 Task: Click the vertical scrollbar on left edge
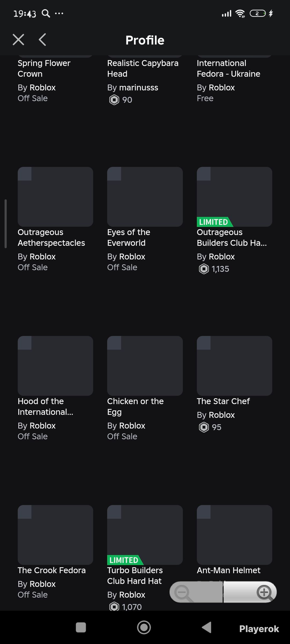click(x=6, y=224)
